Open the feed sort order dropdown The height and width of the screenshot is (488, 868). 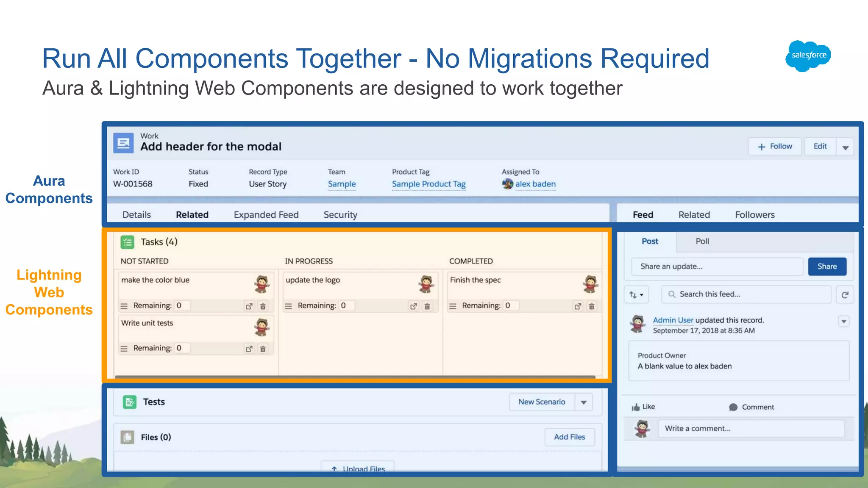636,295
